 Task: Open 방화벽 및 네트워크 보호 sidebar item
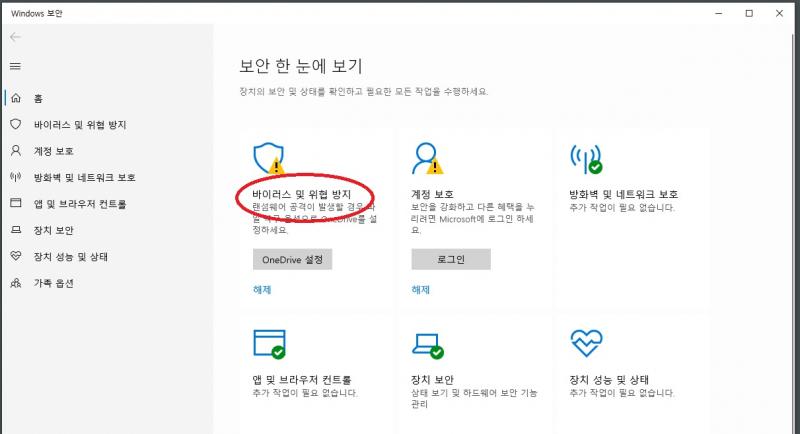(x=84, y=177)
